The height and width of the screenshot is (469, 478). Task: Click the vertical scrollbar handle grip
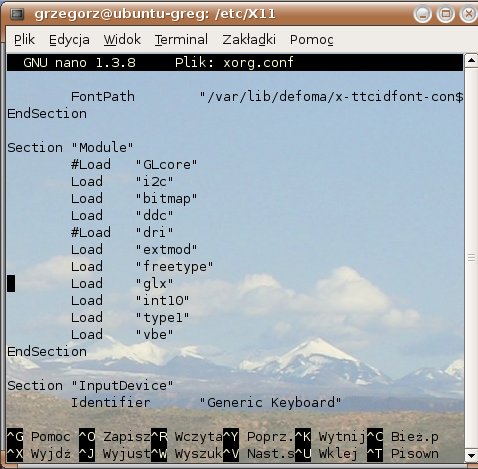tap(471, 258)
